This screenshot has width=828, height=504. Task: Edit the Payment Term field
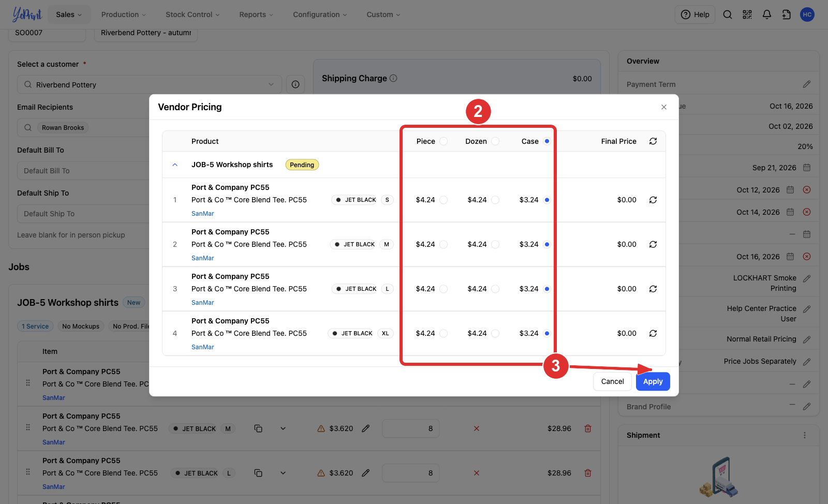click(x=807, y=84)
